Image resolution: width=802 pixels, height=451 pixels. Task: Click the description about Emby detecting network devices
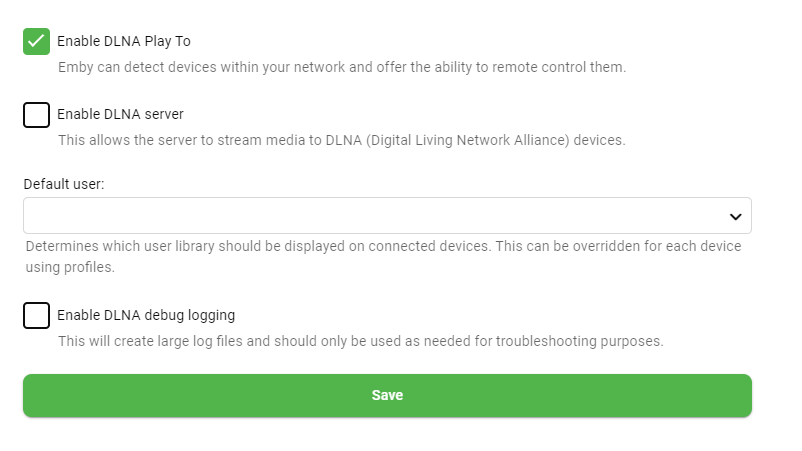(x=341, y=67)
